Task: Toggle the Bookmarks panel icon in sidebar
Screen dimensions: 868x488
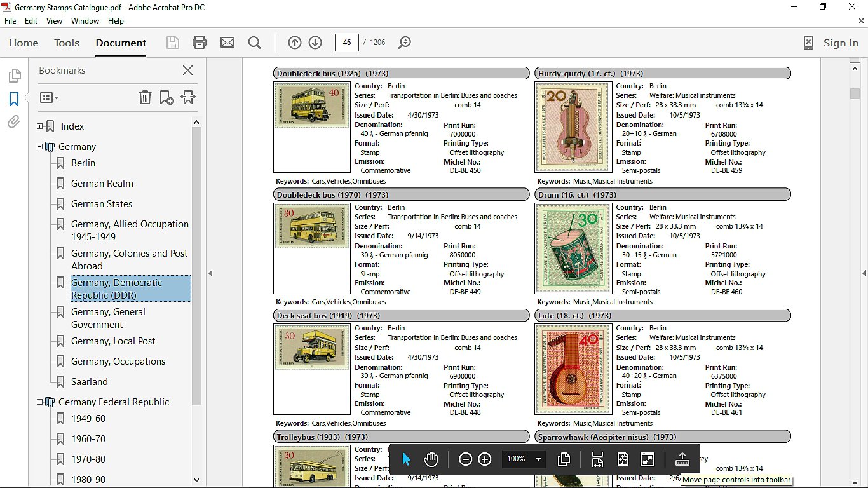Action: (x=14, y=99)
